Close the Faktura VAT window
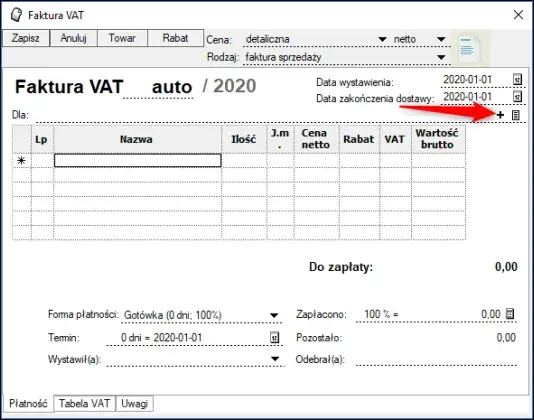Viewport: 534px width, 420px height. [x=518, y=15]
